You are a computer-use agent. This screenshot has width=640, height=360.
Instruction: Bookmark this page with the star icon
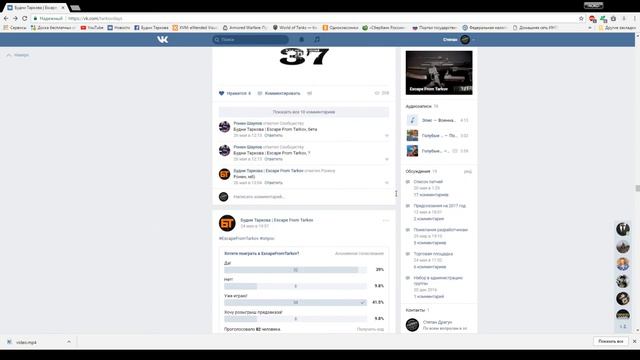click(x=581, y=18)
